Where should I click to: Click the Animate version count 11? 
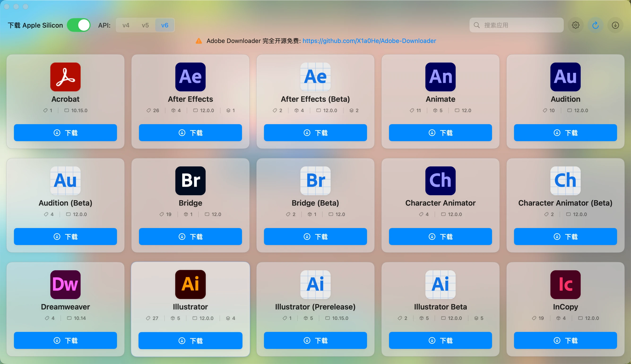[415, 110]
